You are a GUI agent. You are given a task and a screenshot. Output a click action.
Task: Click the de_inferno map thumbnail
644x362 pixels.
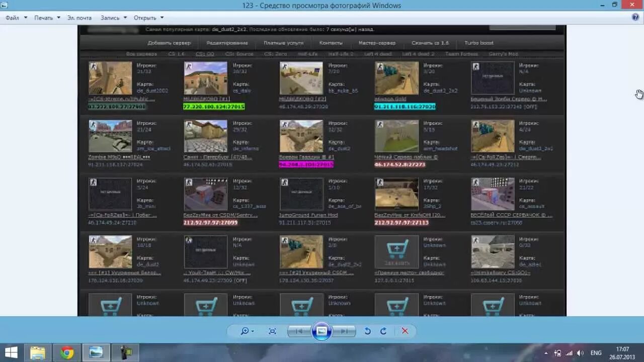coord(205,136)
